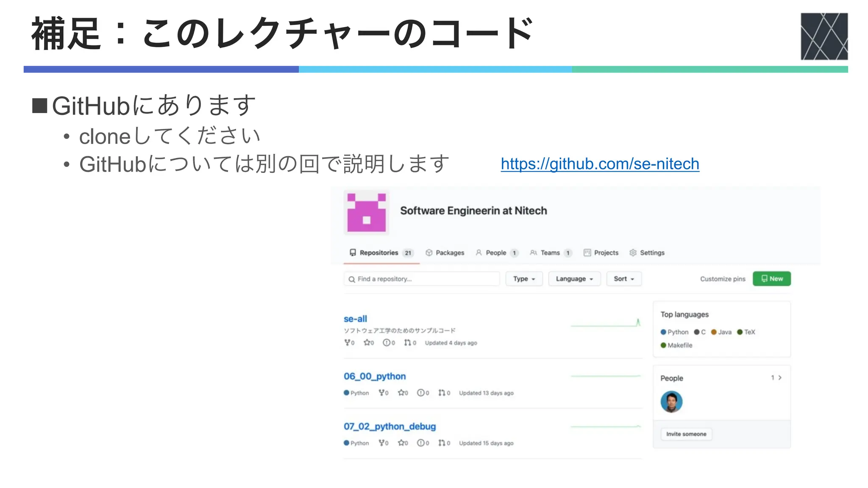Click pull request icon of se-all
Viewport: 868px width, 488px height.
tap(407, 343)
